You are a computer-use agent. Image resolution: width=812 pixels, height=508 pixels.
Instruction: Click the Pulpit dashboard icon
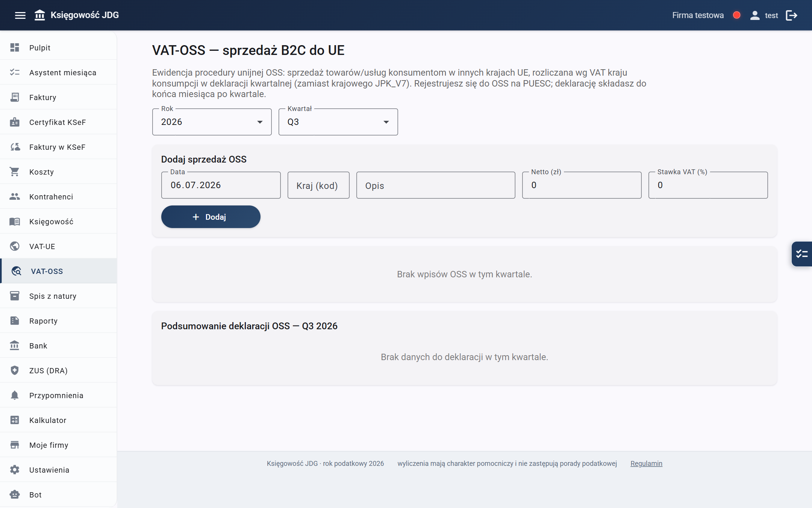tap(15, 47)
